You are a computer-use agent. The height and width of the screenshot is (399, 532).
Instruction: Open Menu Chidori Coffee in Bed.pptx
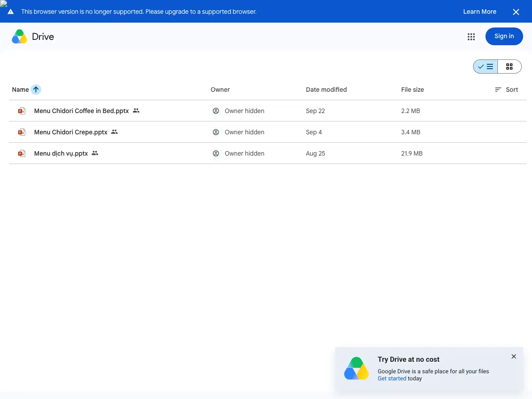81,111
